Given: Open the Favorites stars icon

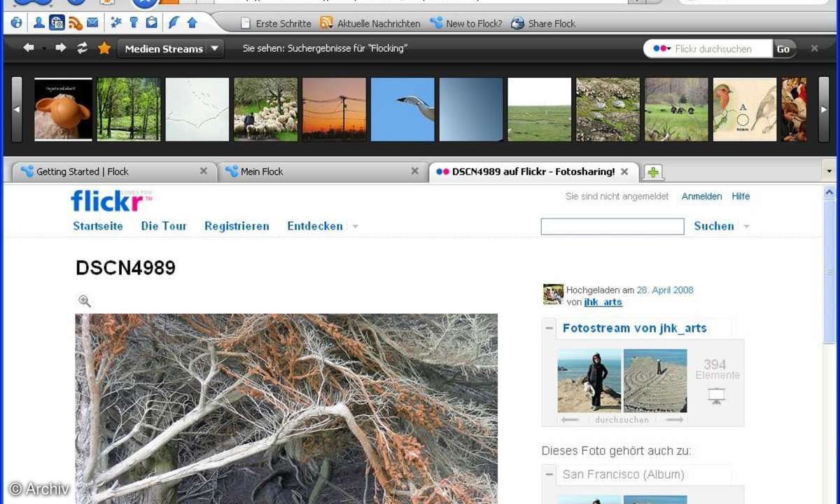Looking at the screenshot, I should click(116, 23).
